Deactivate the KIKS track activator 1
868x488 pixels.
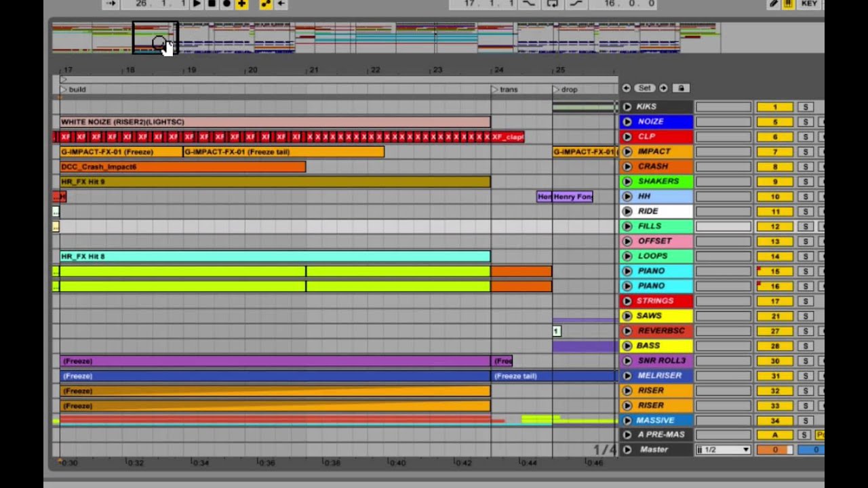[x=775, y=107]
